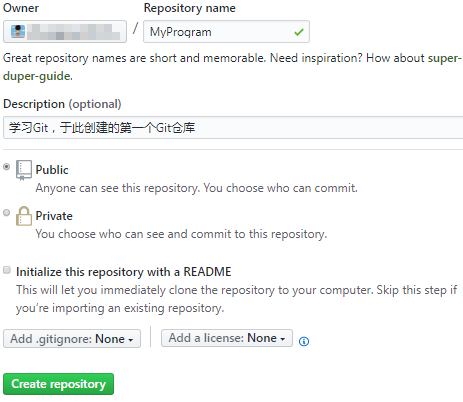The height and width of the screenshot is (402, 463).
Task: Use the super-duper-guide suggested name link
Action: coord(232,67)
